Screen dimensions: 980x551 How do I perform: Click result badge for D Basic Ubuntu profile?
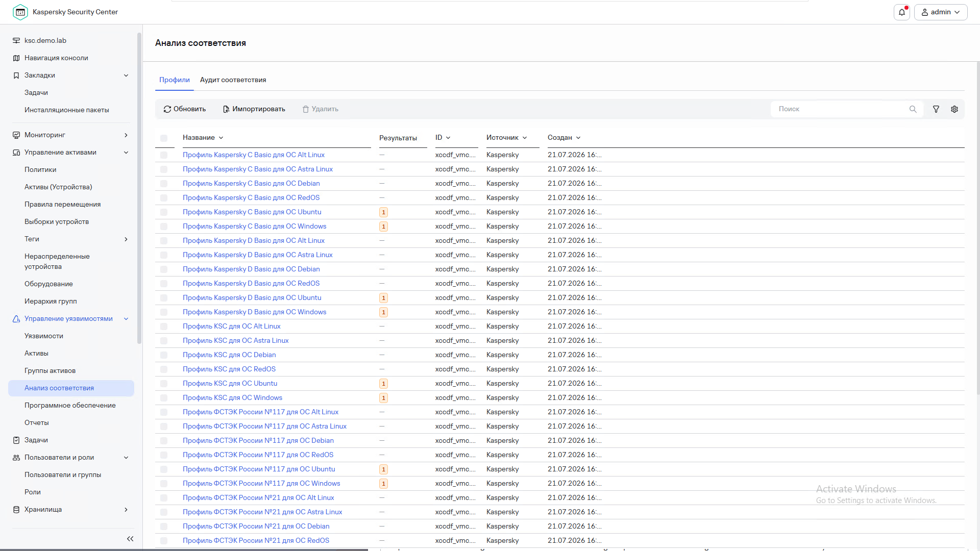[384, 298]
